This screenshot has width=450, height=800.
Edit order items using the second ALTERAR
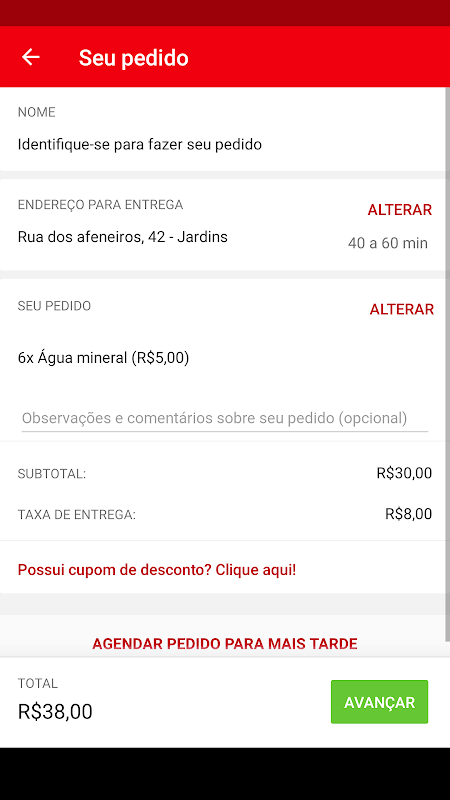tap(402, 310)
